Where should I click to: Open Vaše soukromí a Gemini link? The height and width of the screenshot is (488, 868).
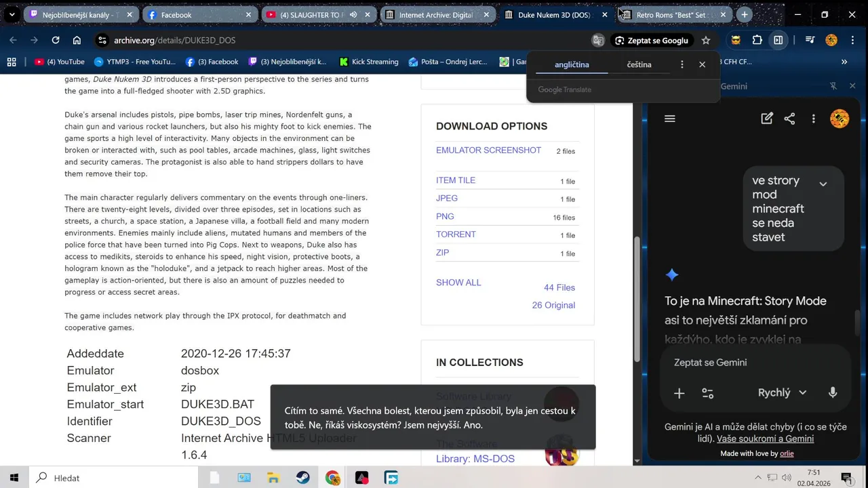[765, 439]
